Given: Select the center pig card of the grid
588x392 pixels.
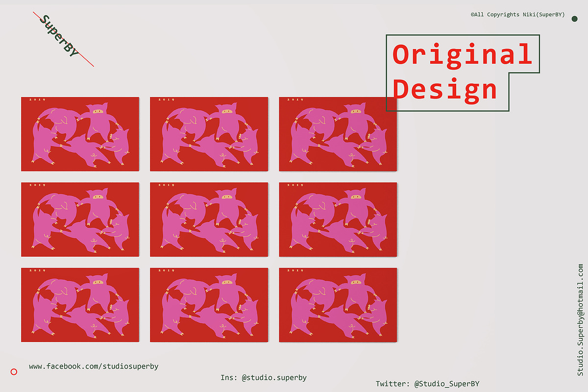Looking at the screenshot, I should [x=209, y=220].
